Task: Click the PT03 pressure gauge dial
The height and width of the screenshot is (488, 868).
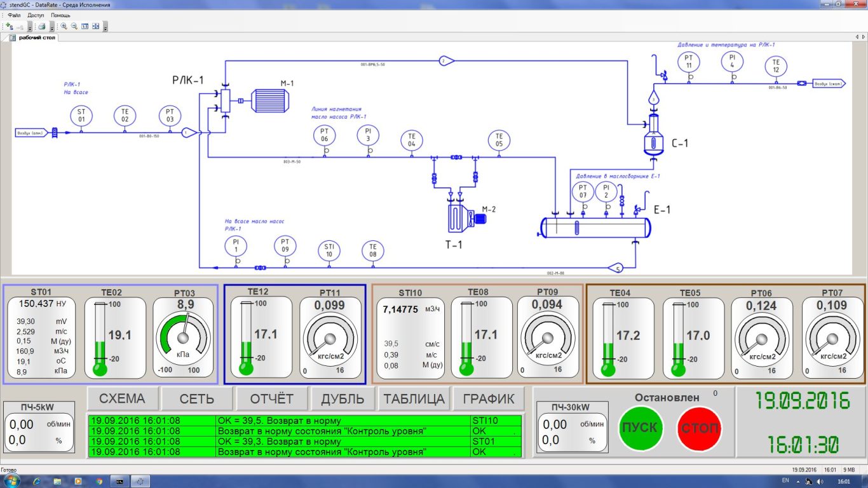Action: tap(184, 337)
